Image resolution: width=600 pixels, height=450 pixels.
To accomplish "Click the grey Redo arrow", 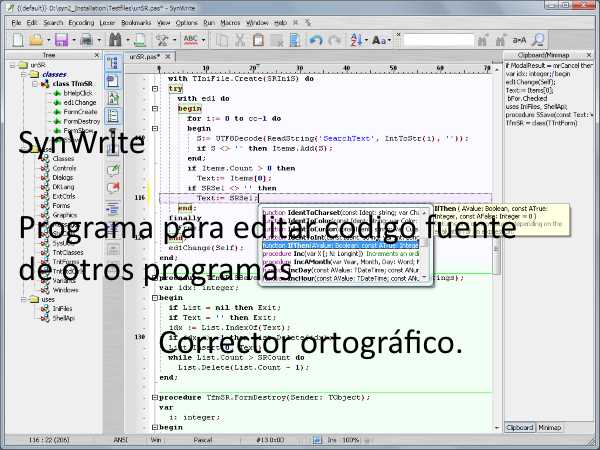I will (x=335, y=40).
